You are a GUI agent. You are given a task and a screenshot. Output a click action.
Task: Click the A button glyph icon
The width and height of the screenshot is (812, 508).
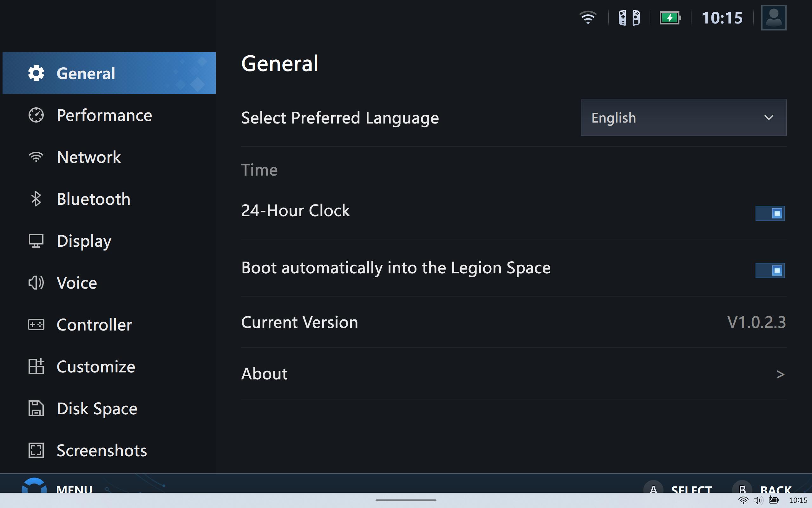coord(653,487)
